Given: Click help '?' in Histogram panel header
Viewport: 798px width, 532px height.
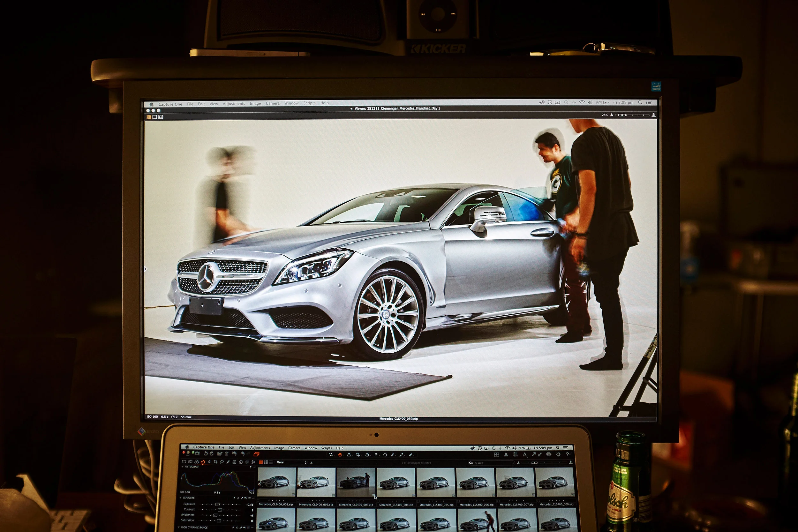Looking at the screenshot, I should pos(251,467).
